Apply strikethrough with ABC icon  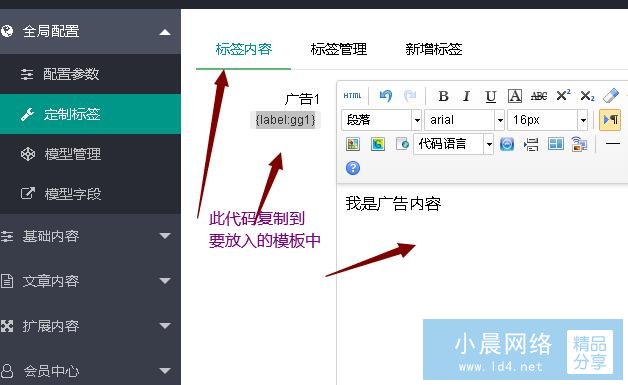(539, 96)
